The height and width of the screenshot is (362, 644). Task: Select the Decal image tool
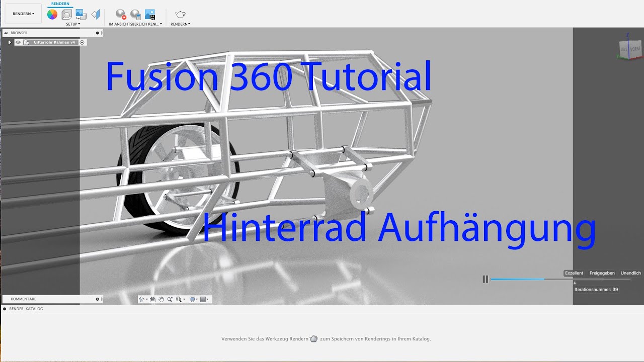click(x=81, y=15)
